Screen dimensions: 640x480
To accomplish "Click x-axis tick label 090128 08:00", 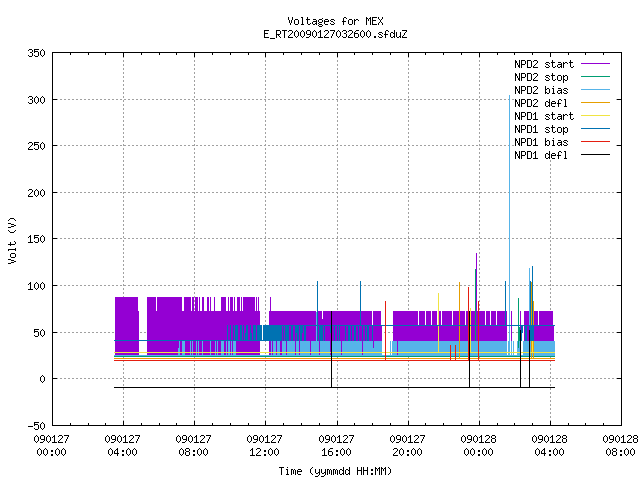I will [x=620, y=446].
